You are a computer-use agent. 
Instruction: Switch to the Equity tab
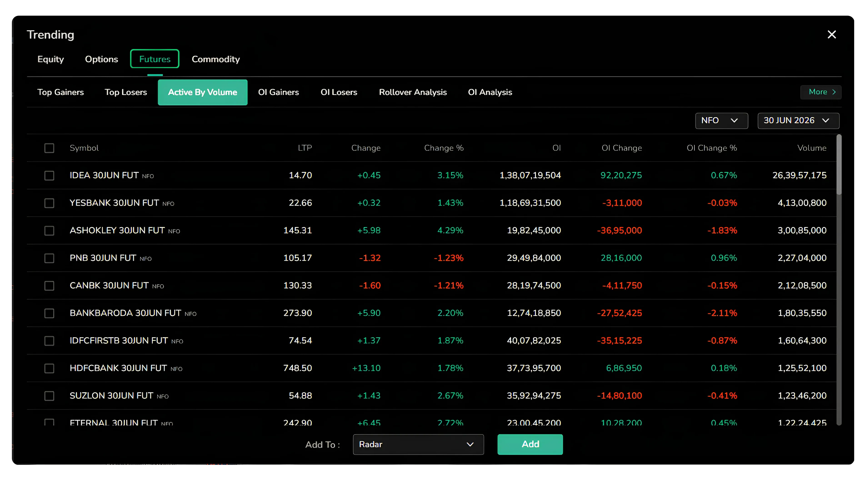50,59
